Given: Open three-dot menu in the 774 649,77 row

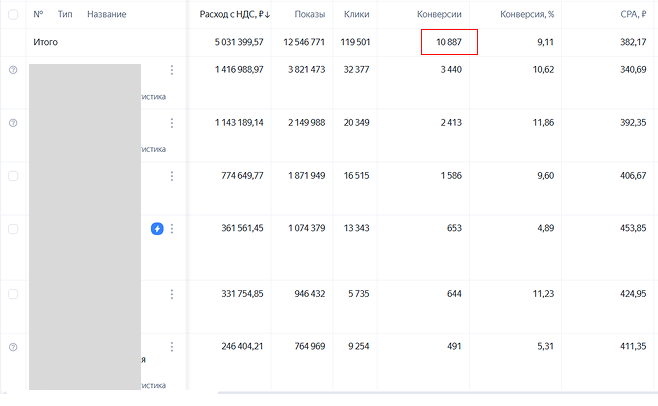Looking at the screenshot, I should [172, 176].
